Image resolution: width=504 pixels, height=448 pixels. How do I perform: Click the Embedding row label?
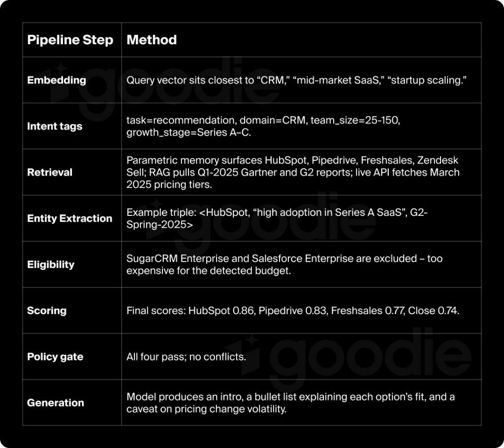pyautogui.click(x=57, y=80)
